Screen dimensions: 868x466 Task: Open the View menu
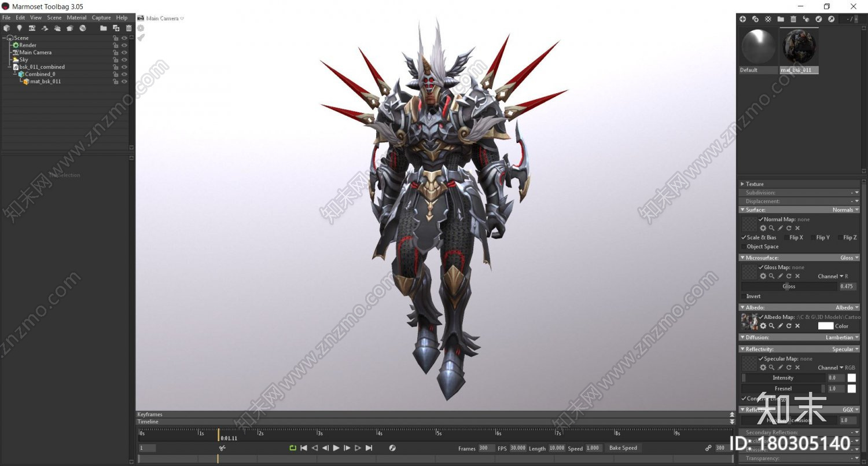[x=36, y=18]
